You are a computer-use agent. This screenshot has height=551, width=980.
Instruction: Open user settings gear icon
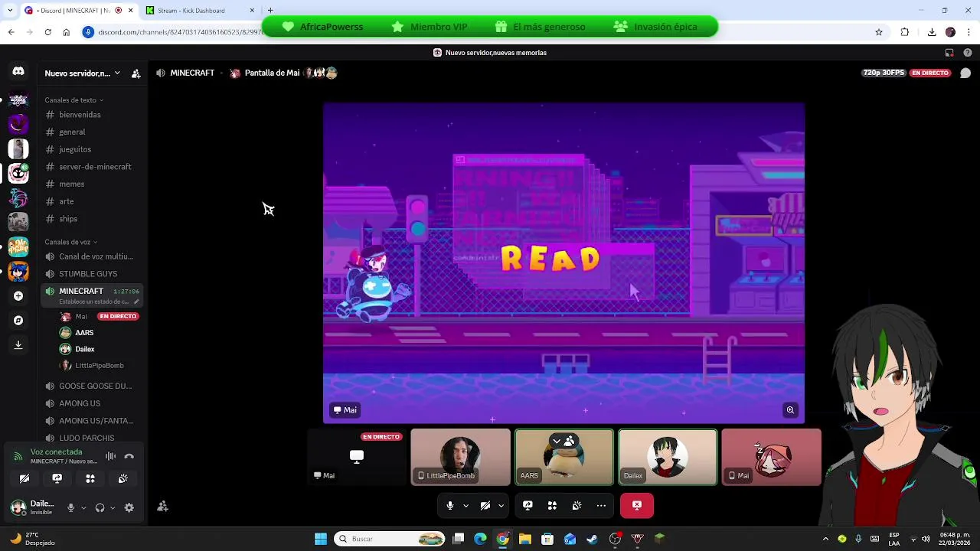(129, 507)
